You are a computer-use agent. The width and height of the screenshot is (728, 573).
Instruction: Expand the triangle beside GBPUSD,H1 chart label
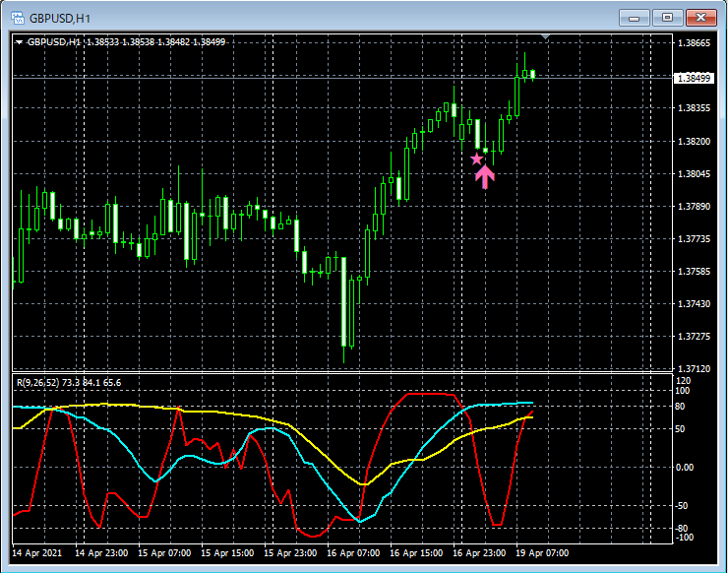[x=19, y=42]
